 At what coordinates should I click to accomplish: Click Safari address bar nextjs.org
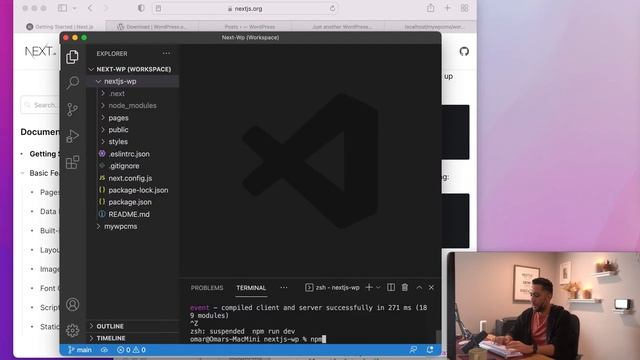coord(246,8)
